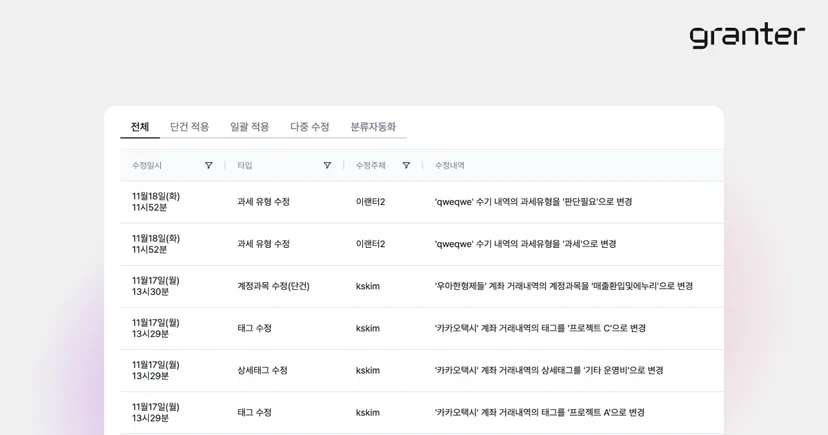Click the date cell in the '프로젝트 A' row
Image resolution: width=828 pixels, height=435 pixels.
tap(156, 413)
